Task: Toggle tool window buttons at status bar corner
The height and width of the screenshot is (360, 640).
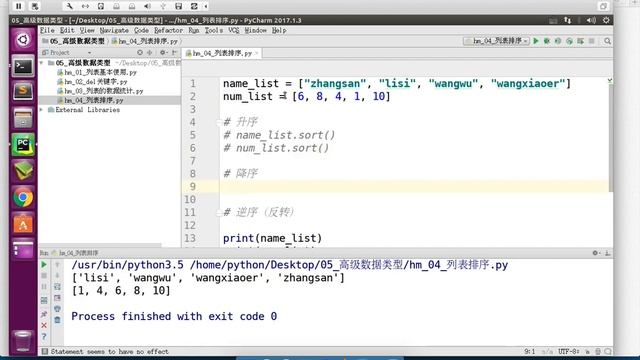Action: (45, 351)
